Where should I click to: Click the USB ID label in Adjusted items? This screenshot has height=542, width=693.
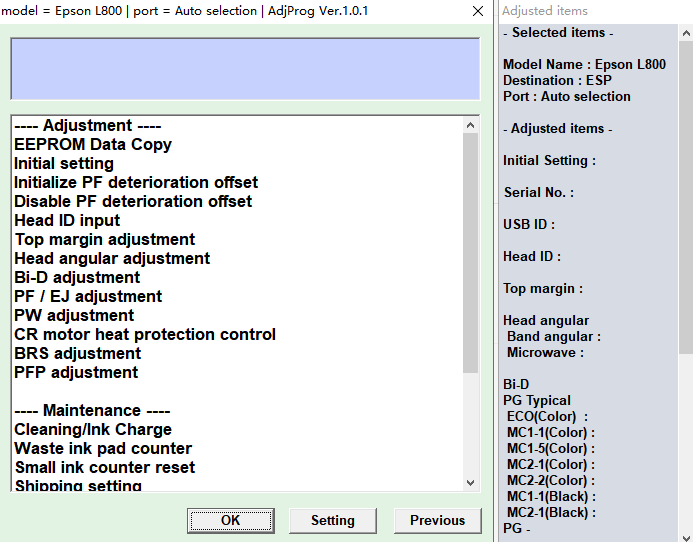pos(529,225)
